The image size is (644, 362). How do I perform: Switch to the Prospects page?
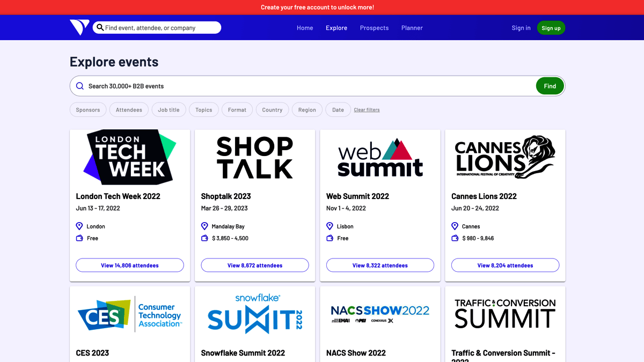tap(374, 27)
